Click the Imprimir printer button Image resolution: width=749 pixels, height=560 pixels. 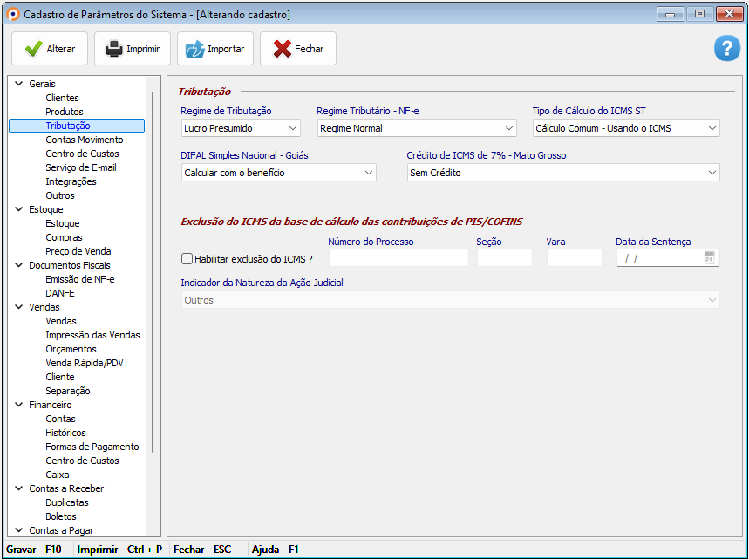(132, 49)
